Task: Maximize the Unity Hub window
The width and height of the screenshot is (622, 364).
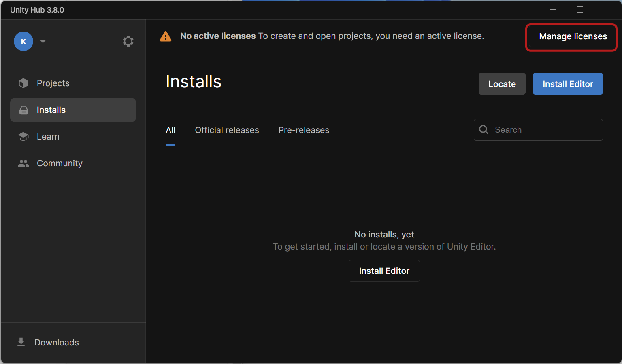Action: [x=580, y=10]
